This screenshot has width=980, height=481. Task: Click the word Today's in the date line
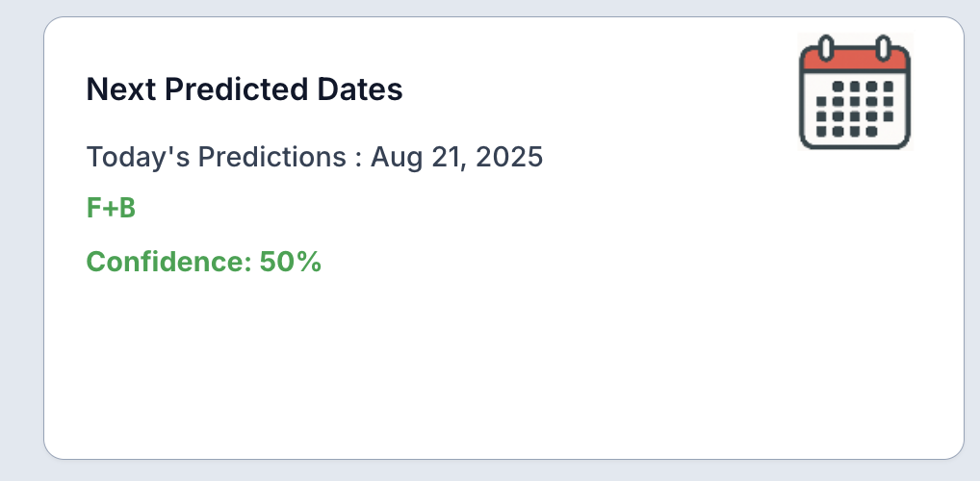138,156
